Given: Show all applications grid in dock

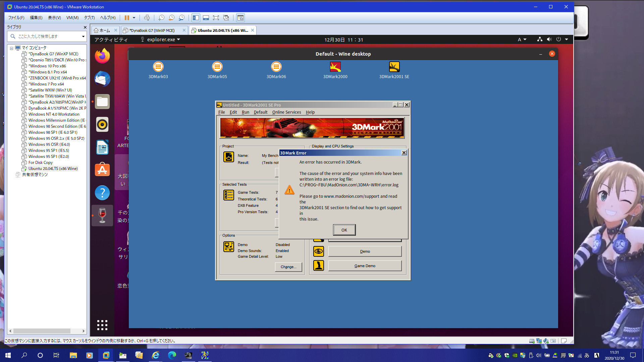Looking at the screenshot, I should [x=102, y=325].
